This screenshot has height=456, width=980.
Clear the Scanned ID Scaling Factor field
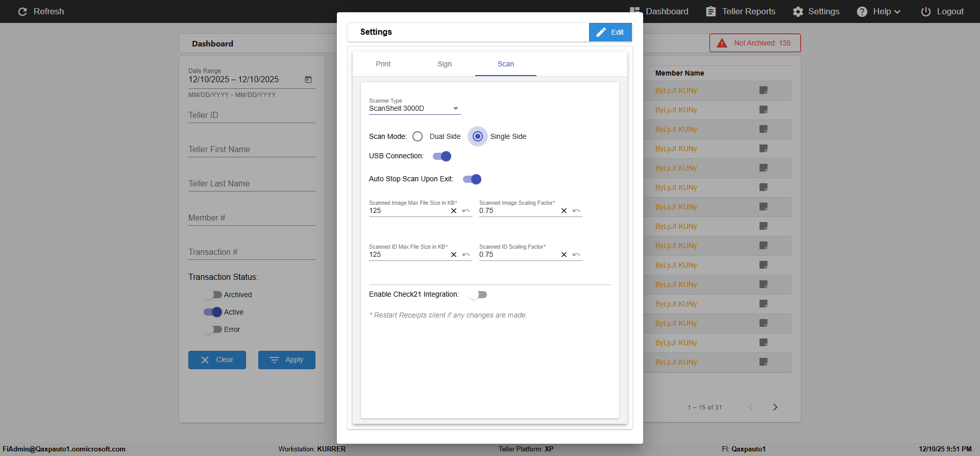pyautogui.click(x=564, y=255)
